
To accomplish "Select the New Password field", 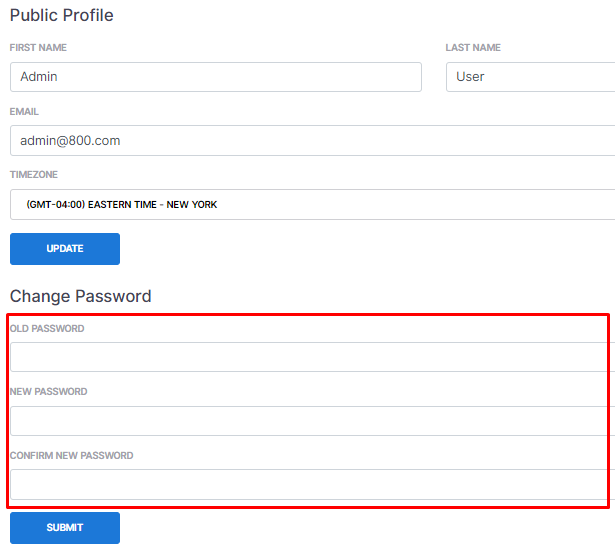I will [x=312, y=421].
